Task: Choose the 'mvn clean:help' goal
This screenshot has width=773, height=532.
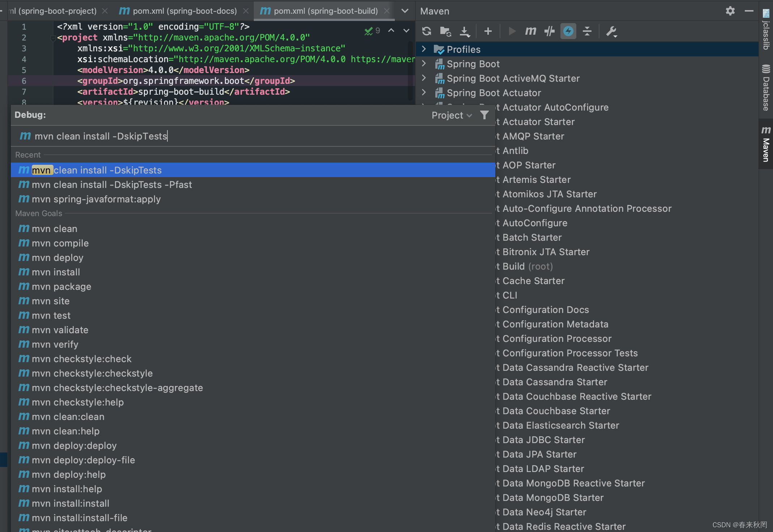Action: click(253, 431)
